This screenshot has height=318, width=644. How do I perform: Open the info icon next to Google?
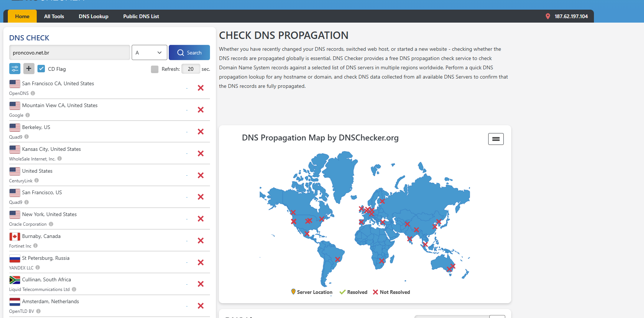[28, 115]
